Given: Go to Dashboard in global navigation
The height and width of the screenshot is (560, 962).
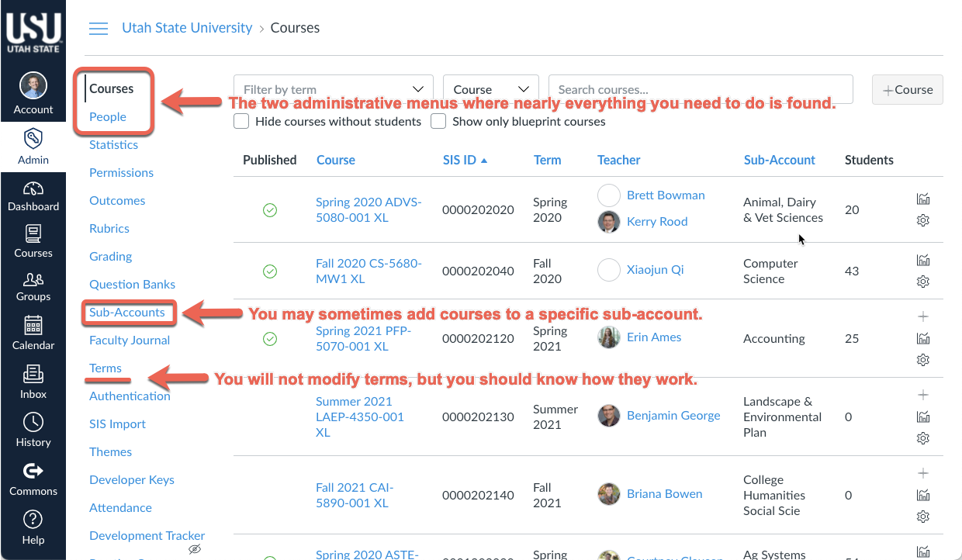Looking at the screenshot, I should click(33, 196).
